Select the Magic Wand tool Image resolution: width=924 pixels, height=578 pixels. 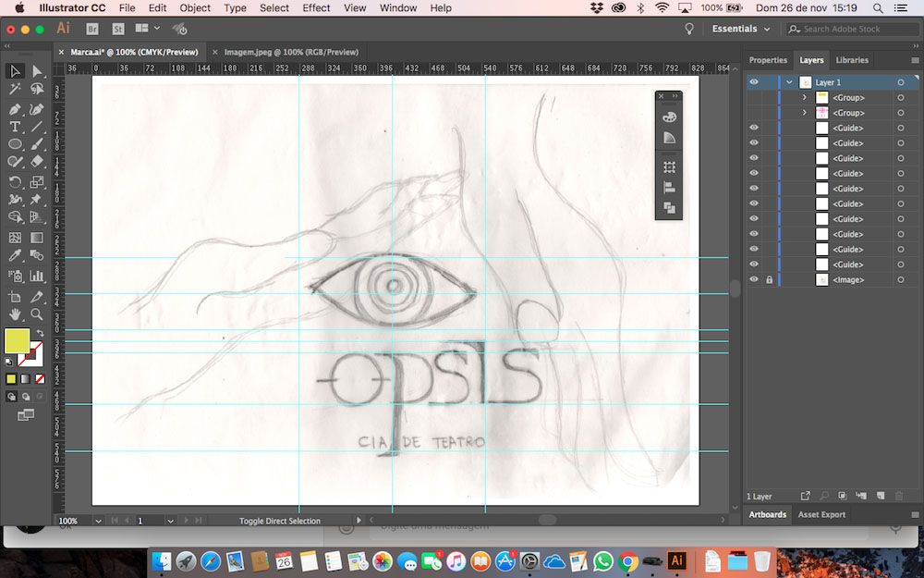[x=15, y=90]
